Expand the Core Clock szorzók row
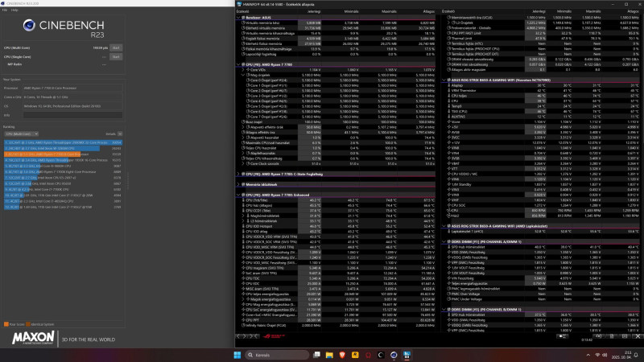 coord(243,164)
